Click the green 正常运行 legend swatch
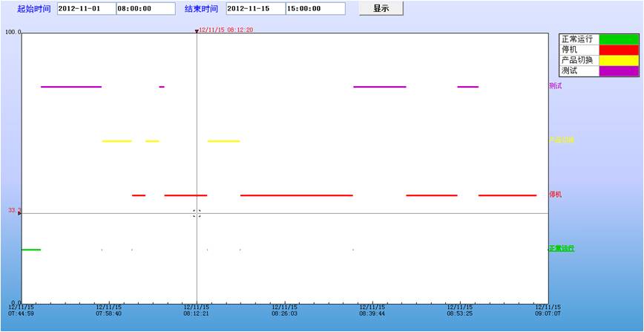The height and width of the screenshot is (332, 644). tap(618, 39)
